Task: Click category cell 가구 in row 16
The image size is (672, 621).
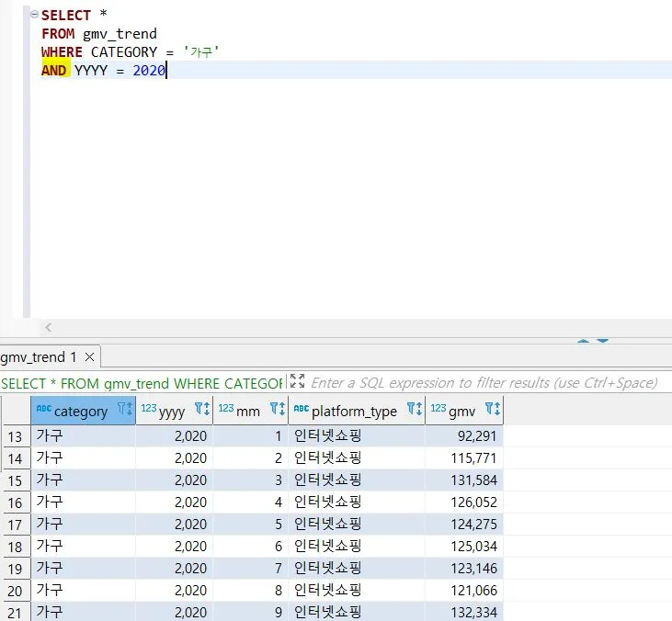Action: (x=83, y=502)
